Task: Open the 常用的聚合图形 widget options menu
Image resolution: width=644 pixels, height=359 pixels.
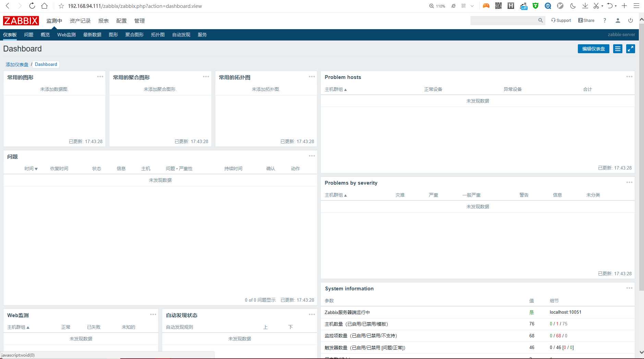Action: [206, 77]
